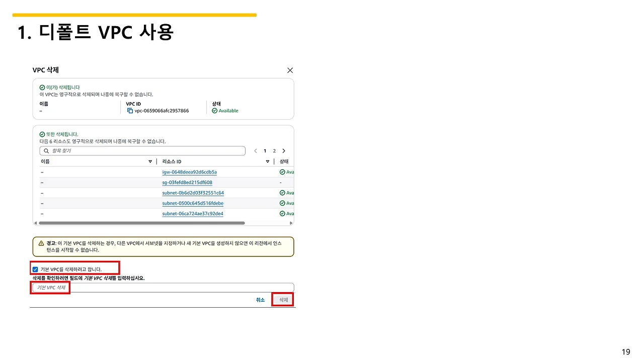Click the 삭제 button to delete the VPC
The image size is (644, 362).
[282, 299]
